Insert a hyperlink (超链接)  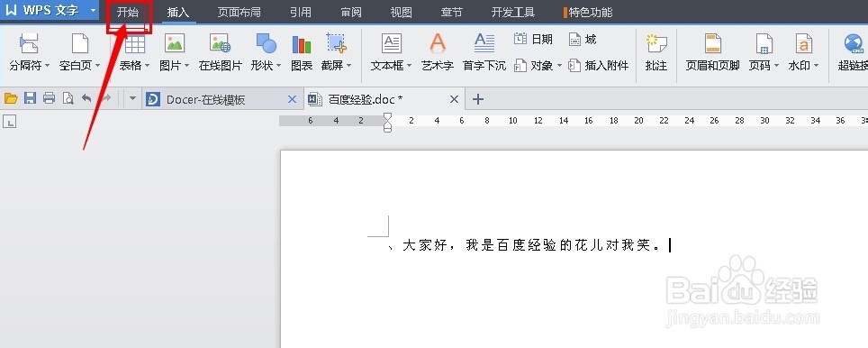click(x=853, y=52)
